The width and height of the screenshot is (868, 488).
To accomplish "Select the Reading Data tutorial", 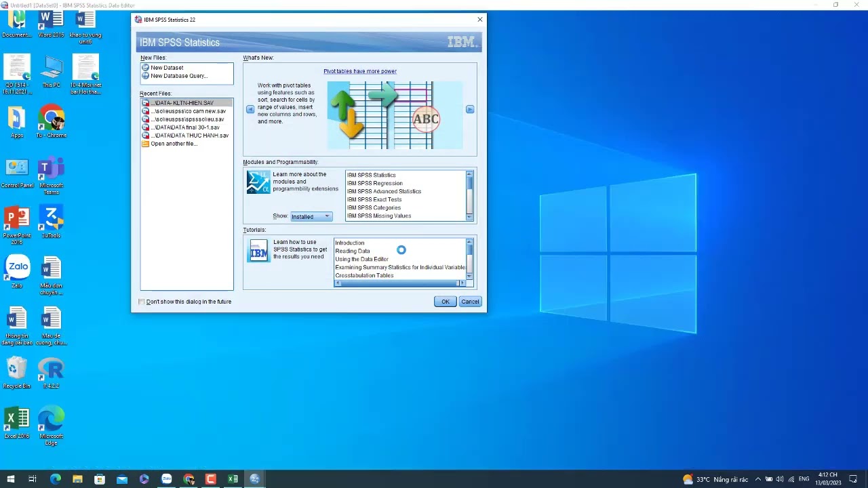I will tap(353, 251).
